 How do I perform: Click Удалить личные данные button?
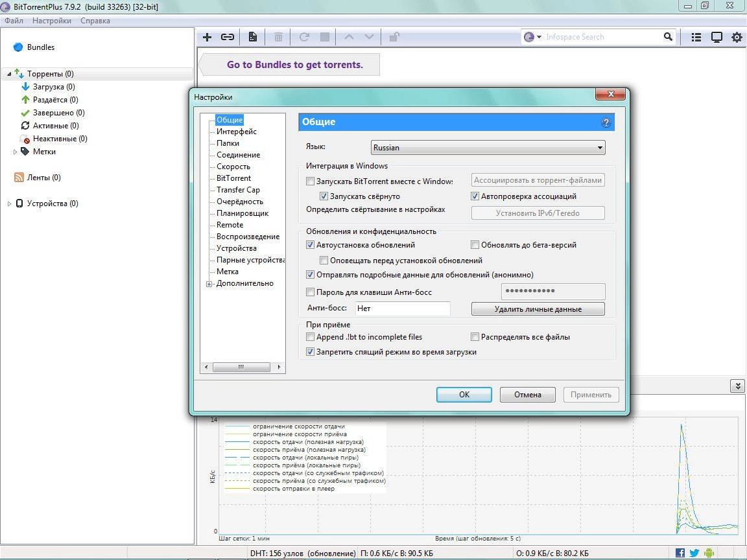pos(538,309)
